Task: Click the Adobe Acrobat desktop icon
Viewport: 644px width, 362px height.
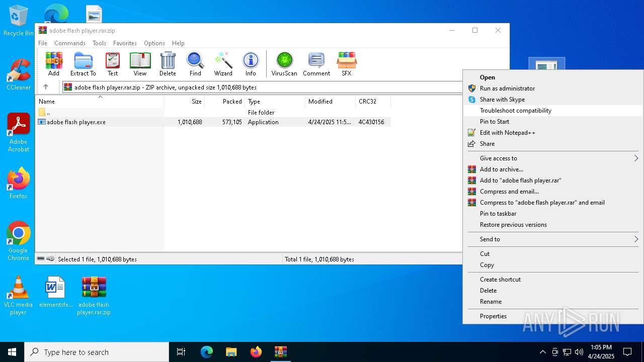Action: click(18, 133)
